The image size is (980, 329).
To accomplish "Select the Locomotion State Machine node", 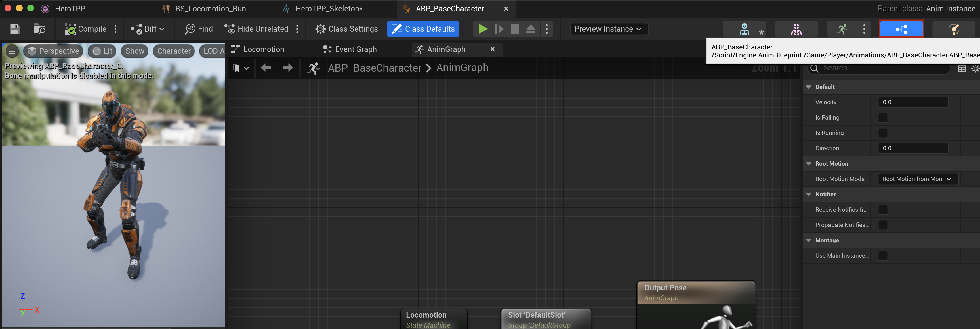I will click(x=433, y=319).
